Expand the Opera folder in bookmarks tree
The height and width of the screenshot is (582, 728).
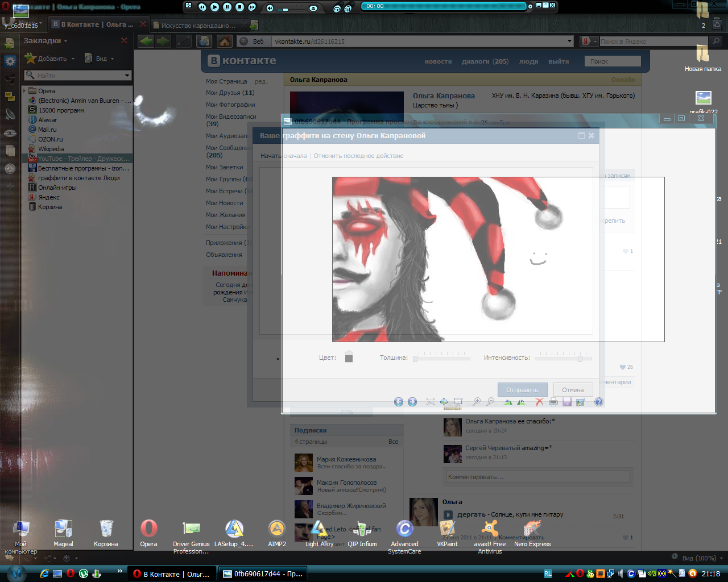point(24,90)
